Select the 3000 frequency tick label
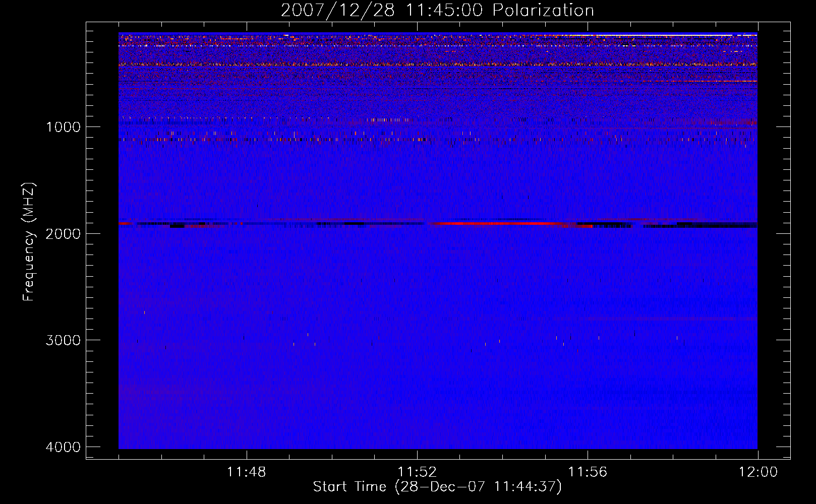 (63, 340)
